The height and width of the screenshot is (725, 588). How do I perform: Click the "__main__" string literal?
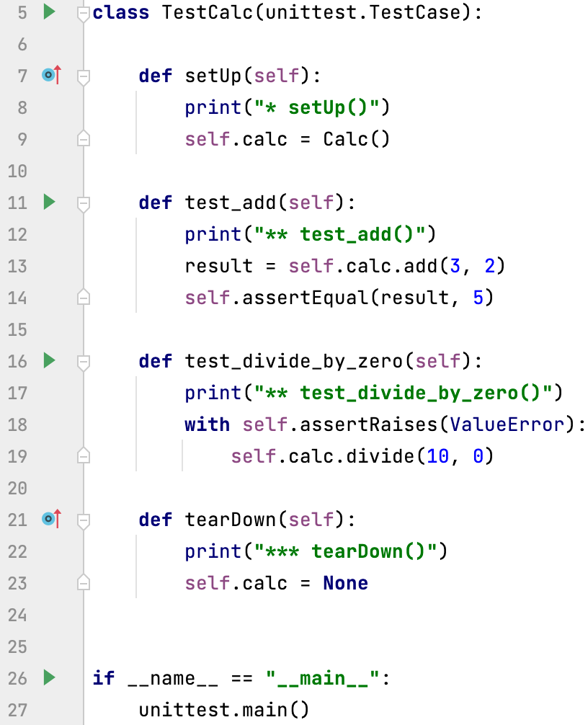(x=322, y=678)
